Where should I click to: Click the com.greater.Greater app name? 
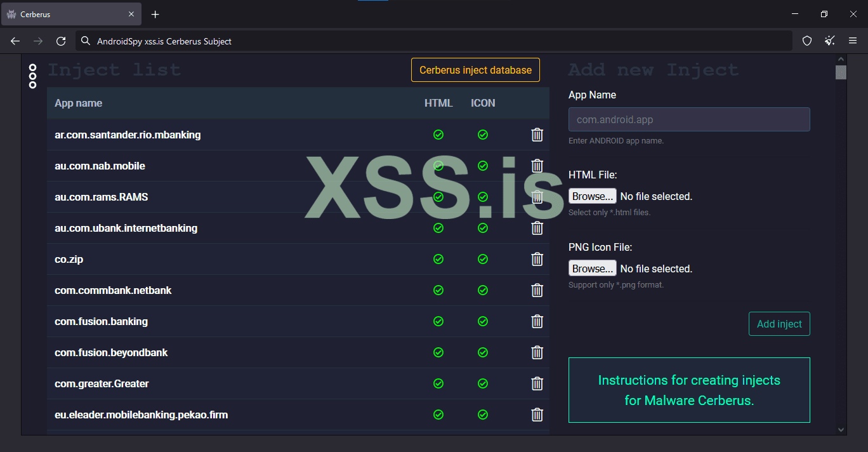tap(102, 383)
